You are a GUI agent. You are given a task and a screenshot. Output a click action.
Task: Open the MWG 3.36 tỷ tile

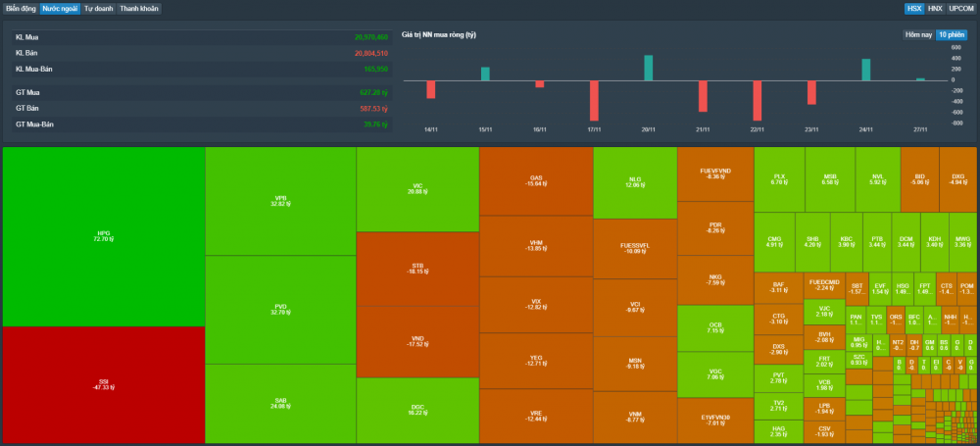pos(963,242)
